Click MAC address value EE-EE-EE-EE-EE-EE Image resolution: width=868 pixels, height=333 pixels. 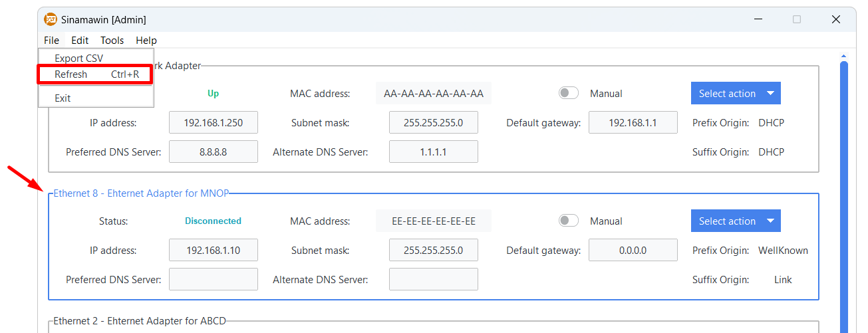tap(434, 221)
